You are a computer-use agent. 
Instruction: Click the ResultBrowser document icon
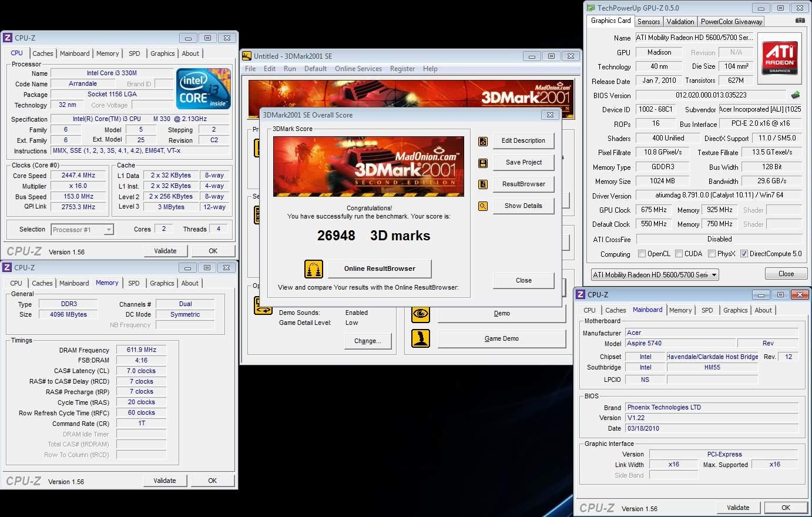pyautogui.click(x=483, y=184)
